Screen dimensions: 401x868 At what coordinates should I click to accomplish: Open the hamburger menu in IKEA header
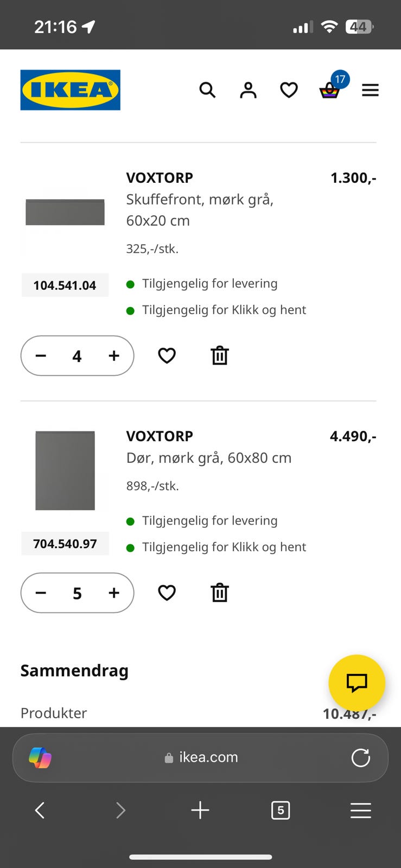[370, 90]
